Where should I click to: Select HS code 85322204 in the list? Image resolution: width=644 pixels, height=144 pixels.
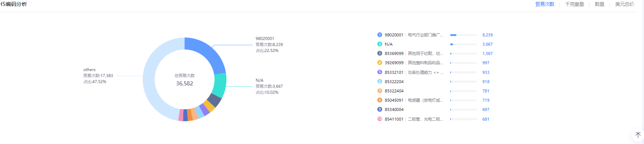394,82
